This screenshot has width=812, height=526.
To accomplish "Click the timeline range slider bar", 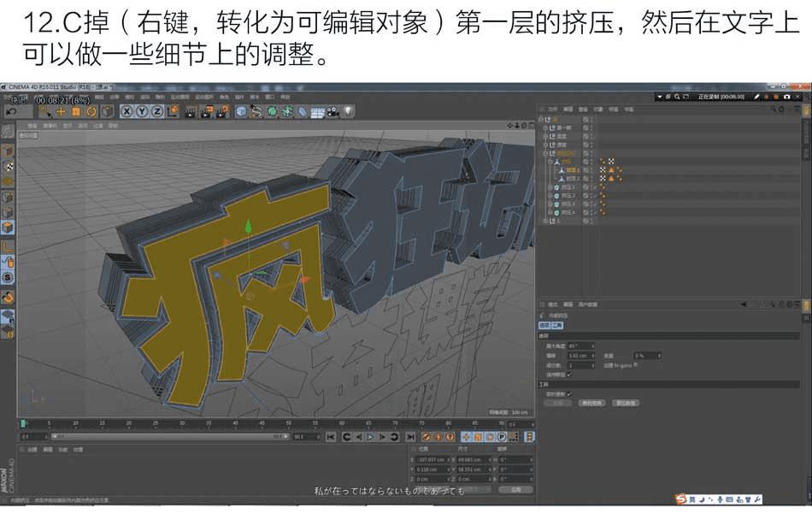I will (170, 437).
